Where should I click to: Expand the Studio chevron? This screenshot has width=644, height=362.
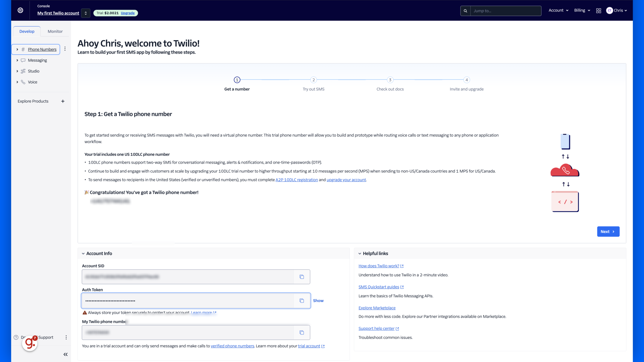pyautogui.click(x=17, y=71)
